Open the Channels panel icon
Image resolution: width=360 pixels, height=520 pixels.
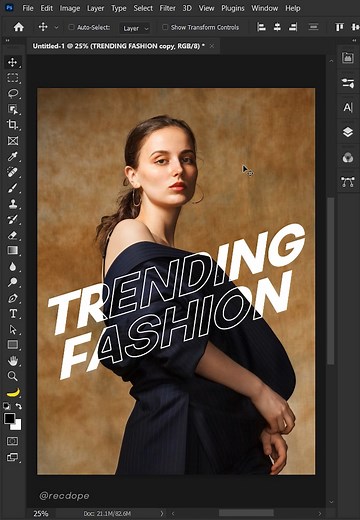[x=348, y=157]
